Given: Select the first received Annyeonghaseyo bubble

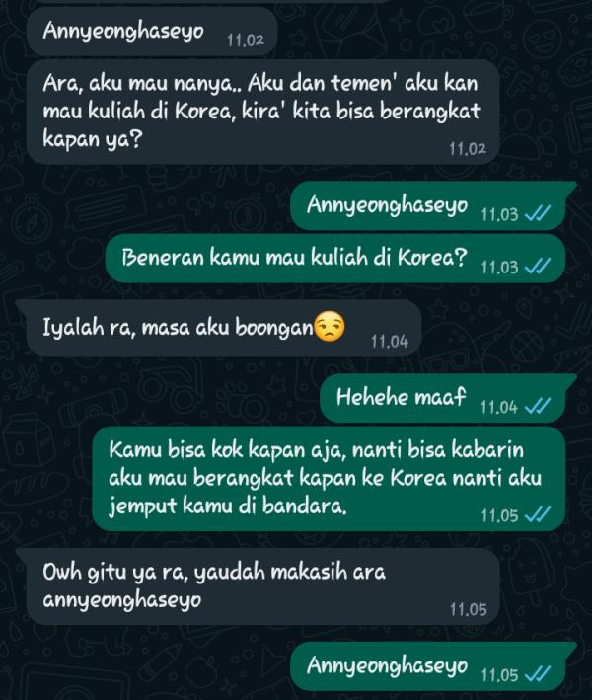Looking at the screenshot, I should (x=152, y=32).
